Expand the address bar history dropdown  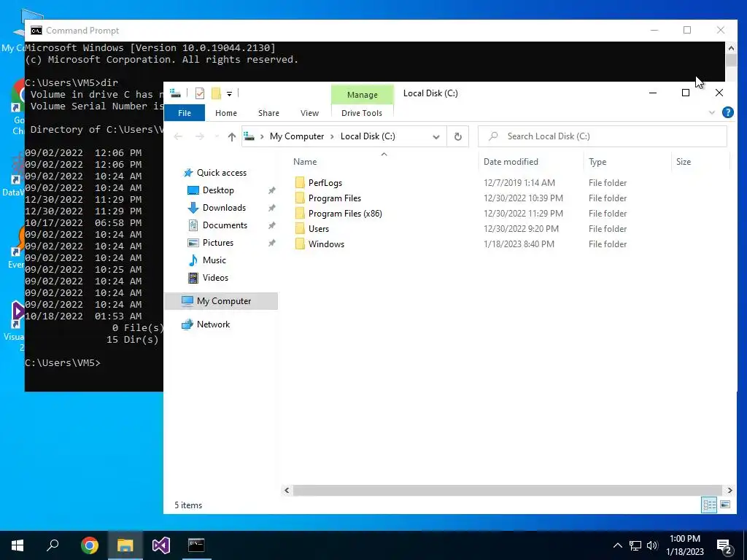coord(436,136)
